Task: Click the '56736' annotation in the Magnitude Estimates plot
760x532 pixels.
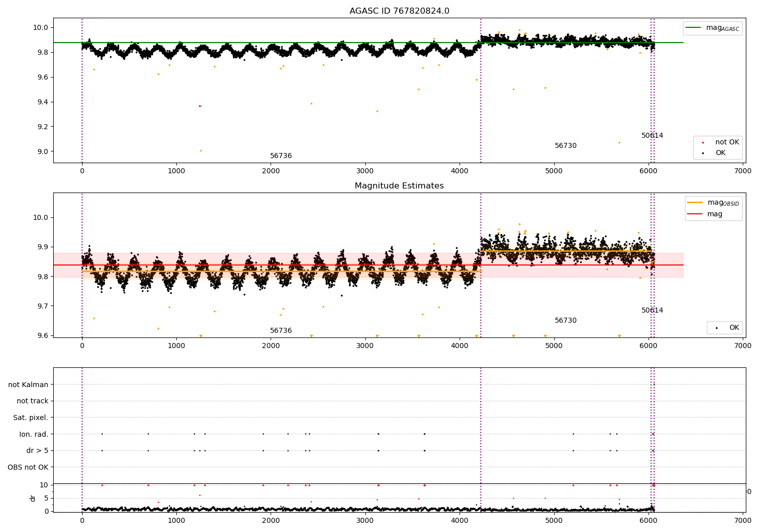Action: click(x=281, y=331)
